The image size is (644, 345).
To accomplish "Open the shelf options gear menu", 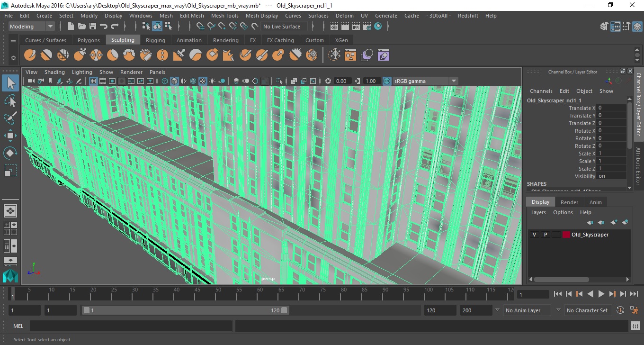I will click(13, 58).
